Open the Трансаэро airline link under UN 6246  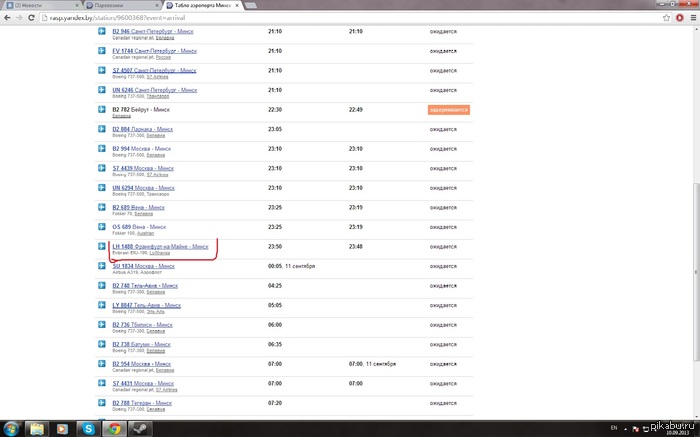(x=158, y=96)
